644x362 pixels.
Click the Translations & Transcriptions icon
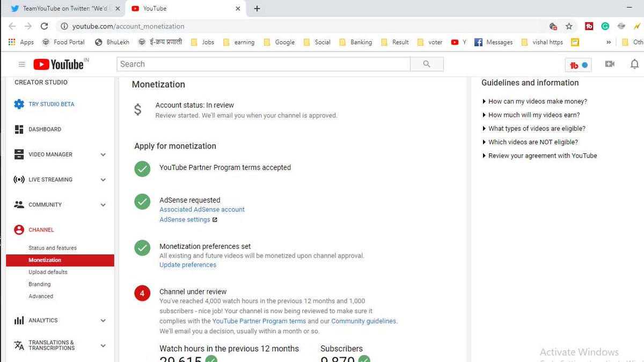pyautogui.click(x=19, y=345)
